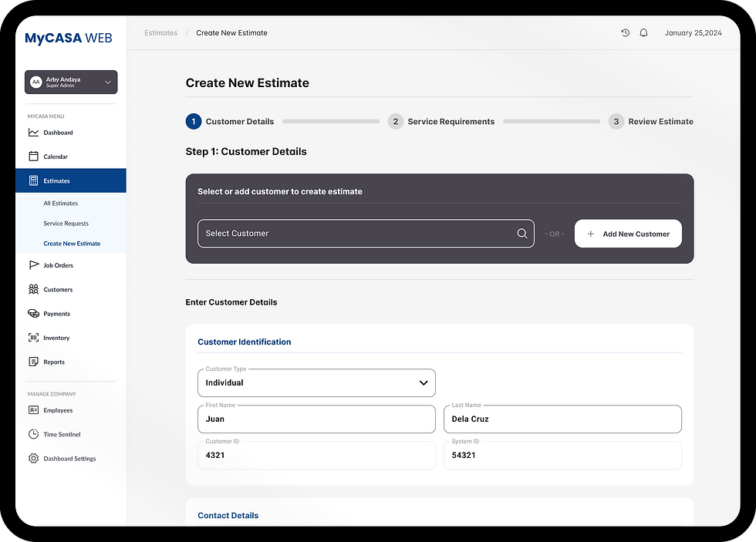This screenshot has width=756, height=542.
Task: Select the Estimates menu item
Action: pos(71,180)
